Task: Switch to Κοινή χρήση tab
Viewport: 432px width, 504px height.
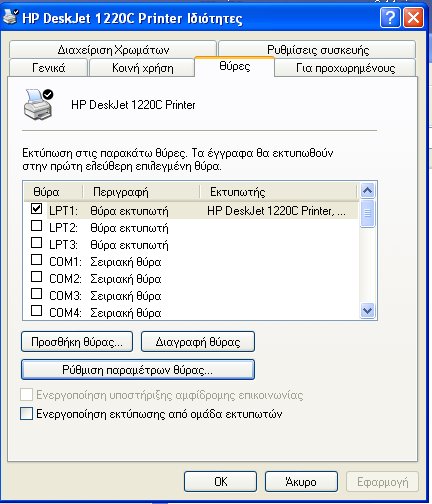Action: (x=142, y=68)
